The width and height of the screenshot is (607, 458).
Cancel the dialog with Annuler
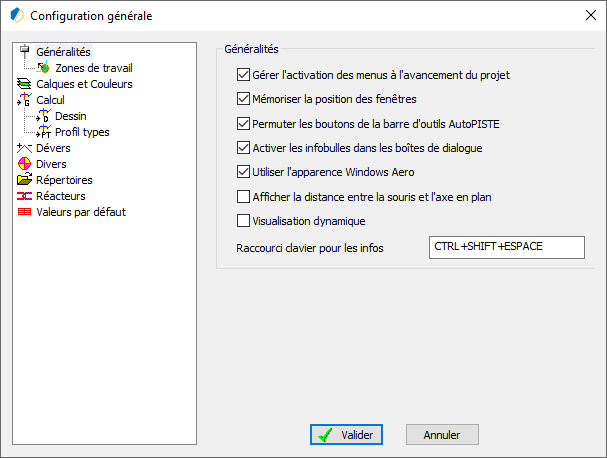tap(442, 435)
